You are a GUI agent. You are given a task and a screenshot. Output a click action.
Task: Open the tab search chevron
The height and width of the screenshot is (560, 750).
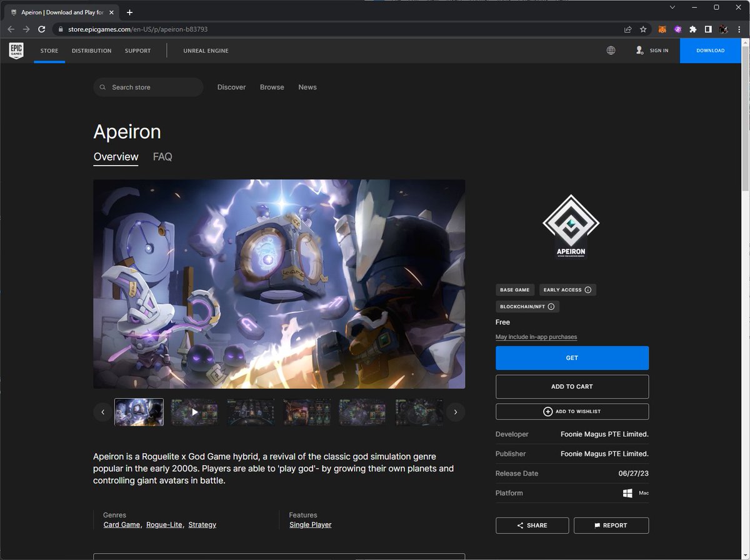(672, 7)
